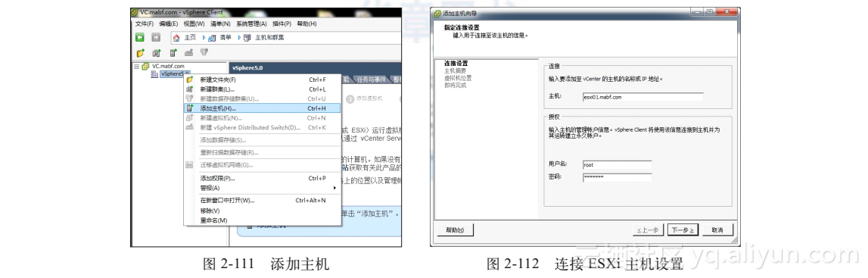Click host icon beside 添加主机

[190, 108]
